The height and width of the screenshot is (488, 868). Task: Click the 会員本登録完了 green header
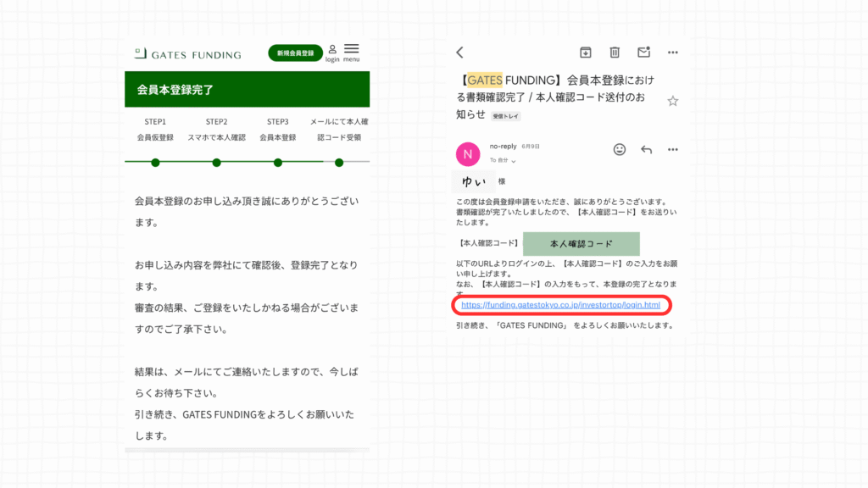247,89
